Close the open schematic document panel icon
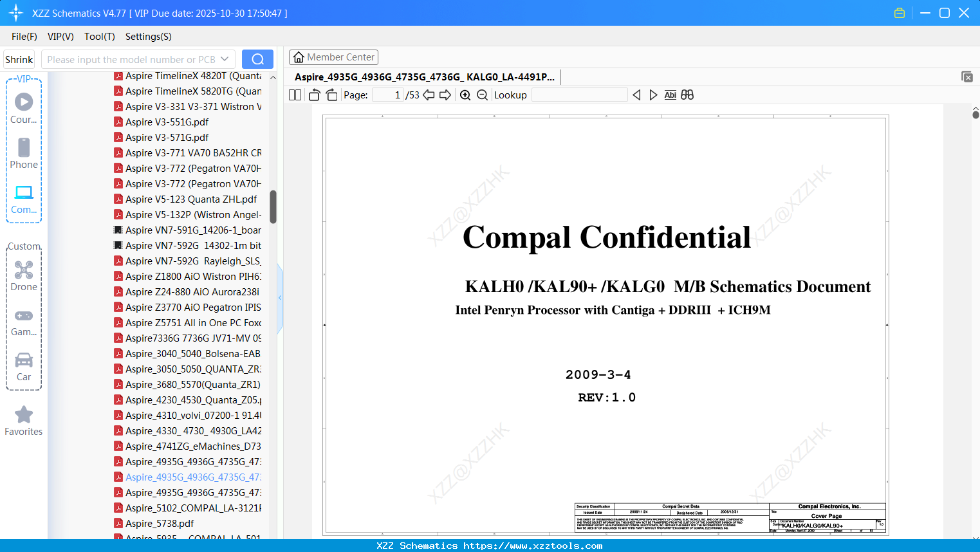980x552 pixels. pyautogui.click(x=967, y=77)
